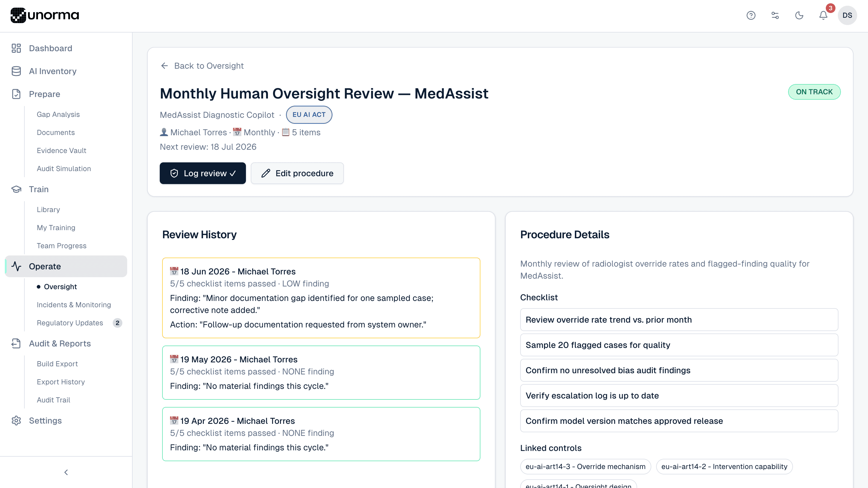The height and width of the screenshot is (488, 868).
Task: Open the 19 Apr 2026 review entry
Action: (x=321, y=434)
